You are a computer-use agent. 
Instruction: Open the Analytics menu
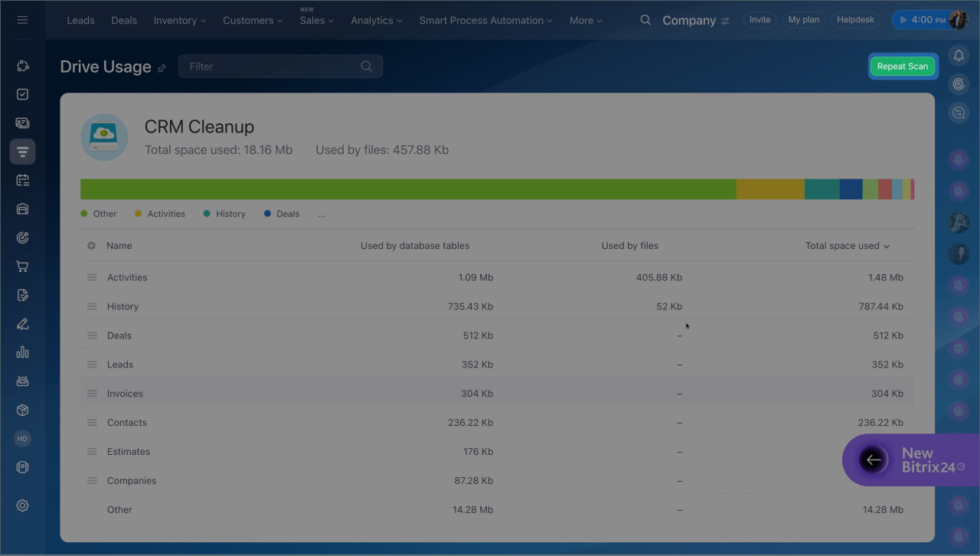click(376, 21)
